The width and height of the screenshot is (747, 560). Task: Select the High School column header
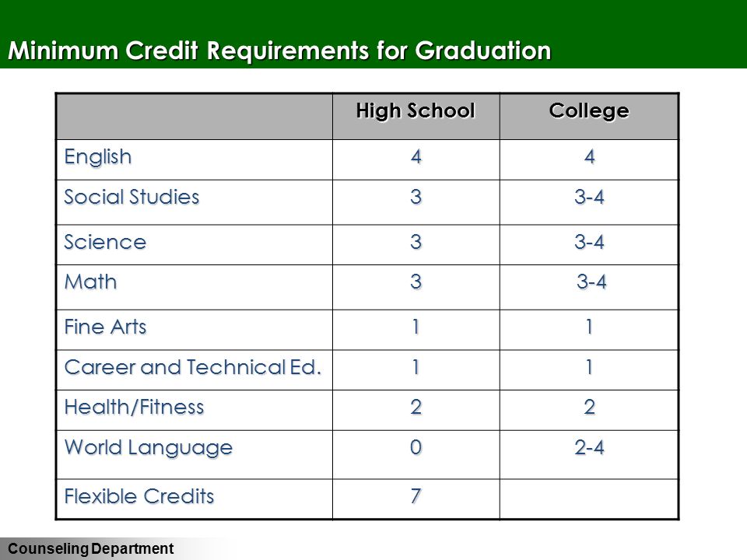[x=416, y=111]
